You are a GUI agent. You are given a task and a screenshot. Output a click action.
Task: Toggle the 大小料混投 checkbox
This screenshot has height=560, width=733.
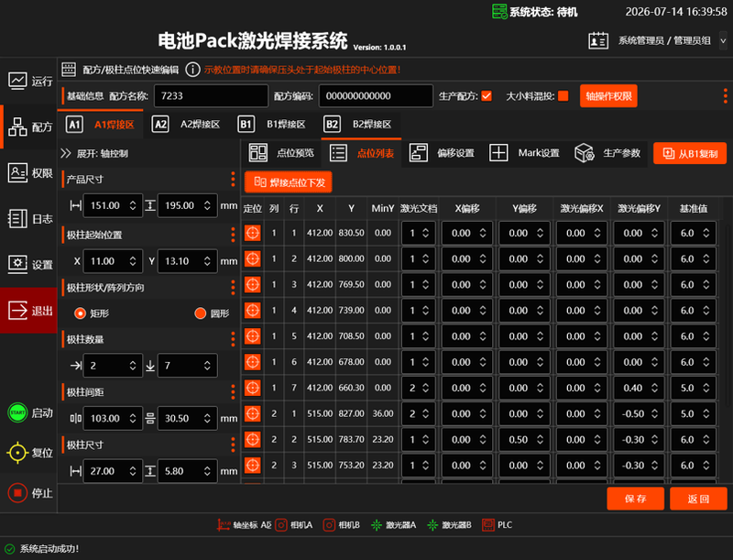[563, 96]
